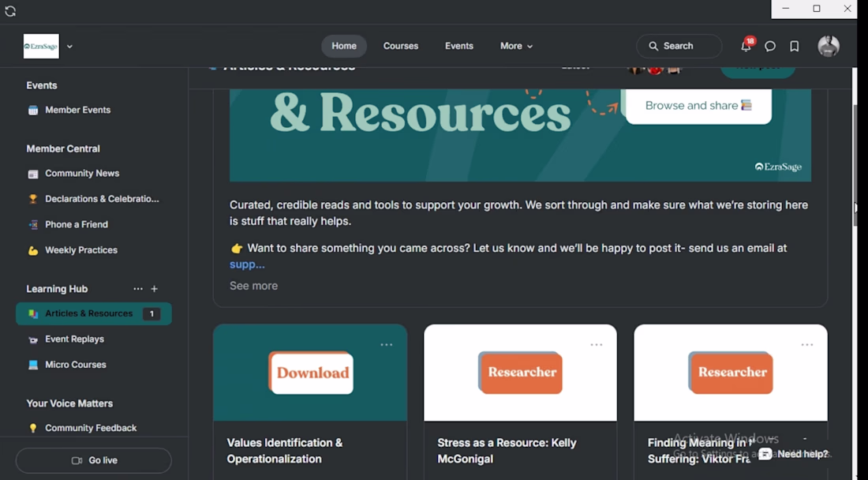Open Declarations & Celebrations space

pyautogui.click(x=94, y=199)
